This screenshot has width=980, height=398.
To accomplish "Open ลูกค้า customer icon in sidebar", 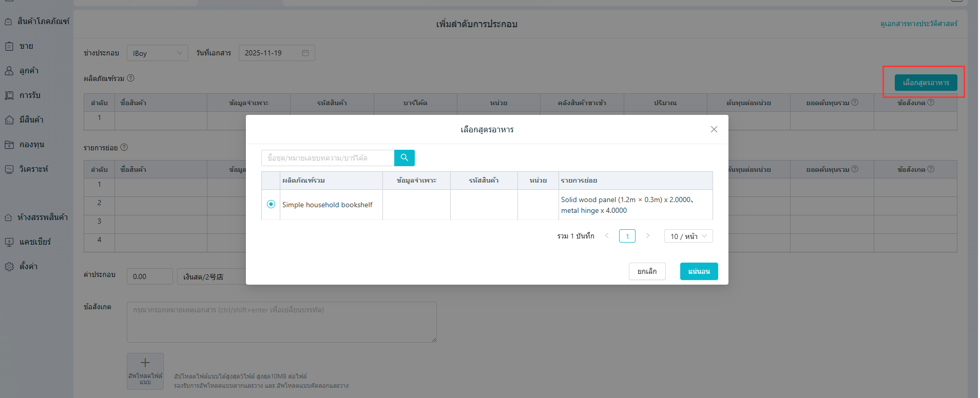I will [x=9, y=71].
